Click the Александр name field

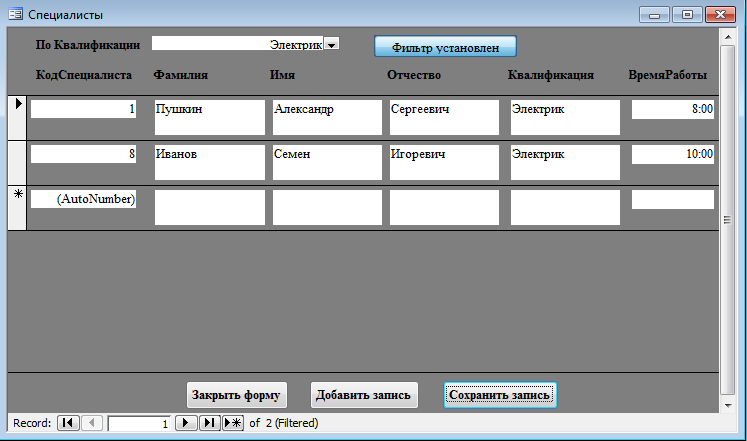point(327,117)
